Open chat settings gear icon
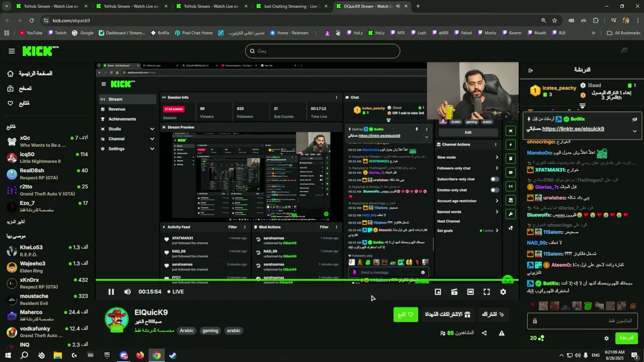The width and height of the screenshot is (644, 362). pyautogui.click(x=606, y=338)
